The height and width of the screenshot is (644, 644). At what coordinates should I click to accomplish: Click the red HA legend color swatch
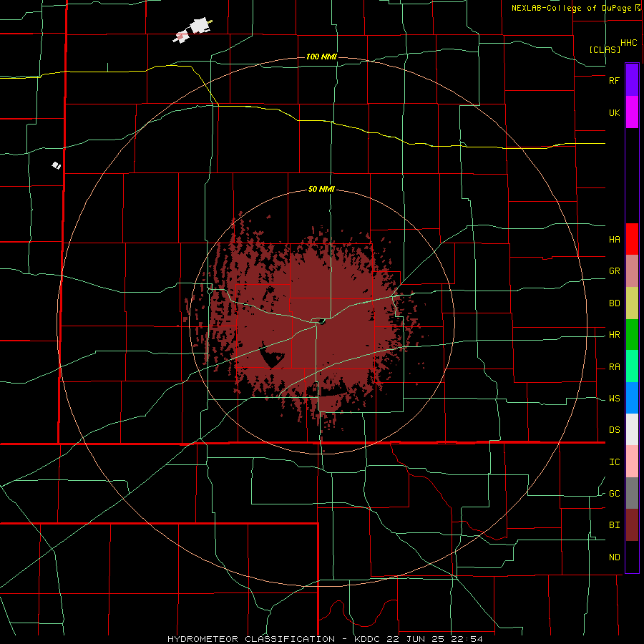coord(632,239)
